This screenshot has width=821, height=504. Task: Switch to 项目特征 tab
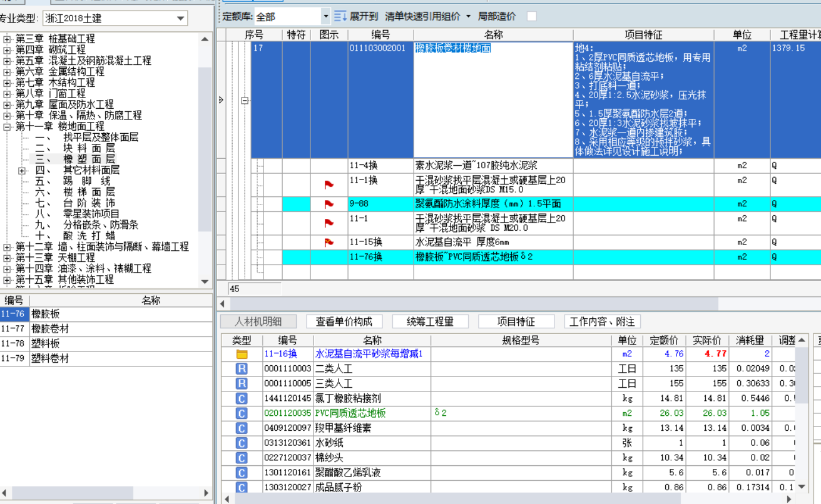coord(516,321)
